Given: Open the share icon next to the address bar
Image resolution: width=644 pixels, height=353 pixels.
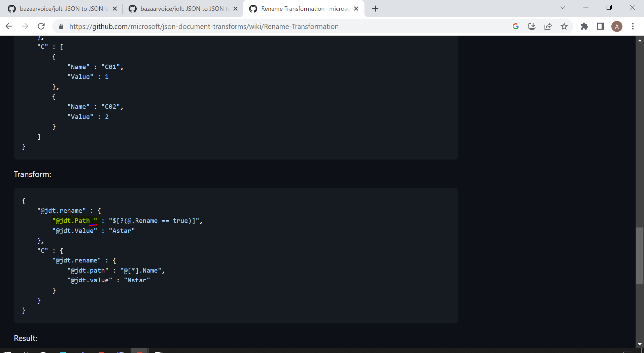Looking at the screenshot, I should click(548, 26).
